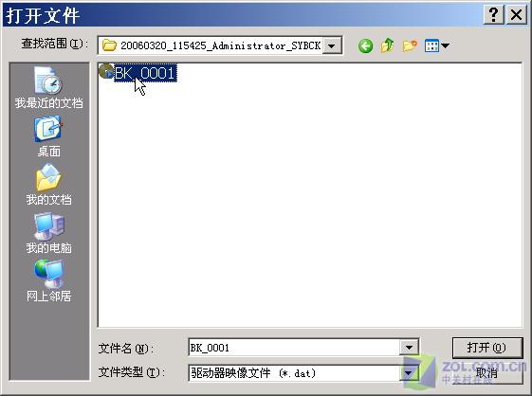Click the 取消 button
532x396 pixels.
click(487, 373)
